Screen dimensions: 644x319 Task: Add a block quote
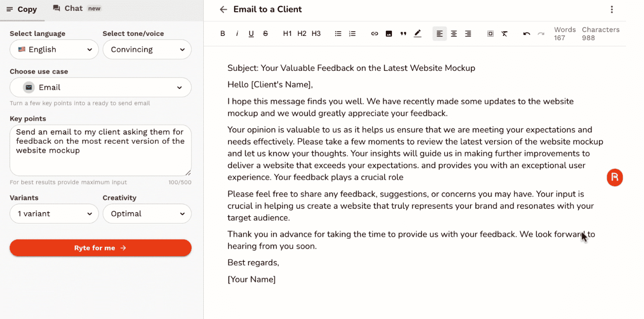(403, 34)
